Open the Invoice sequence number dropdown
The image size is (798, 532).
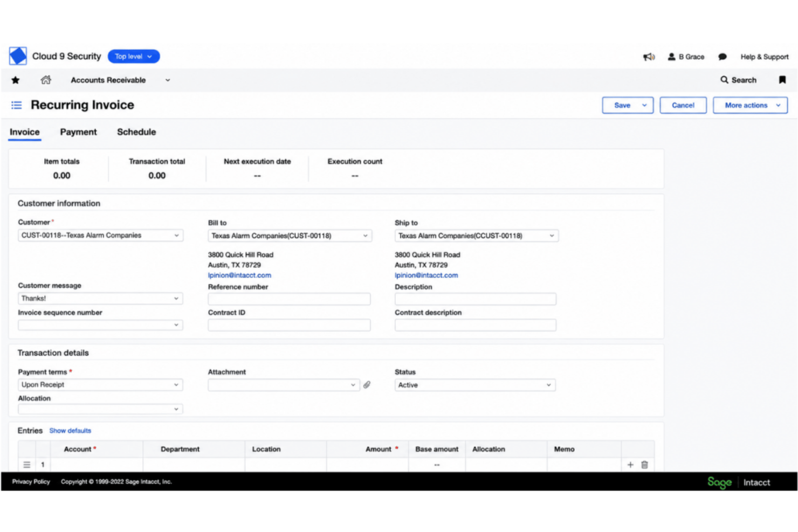point(100,325)
